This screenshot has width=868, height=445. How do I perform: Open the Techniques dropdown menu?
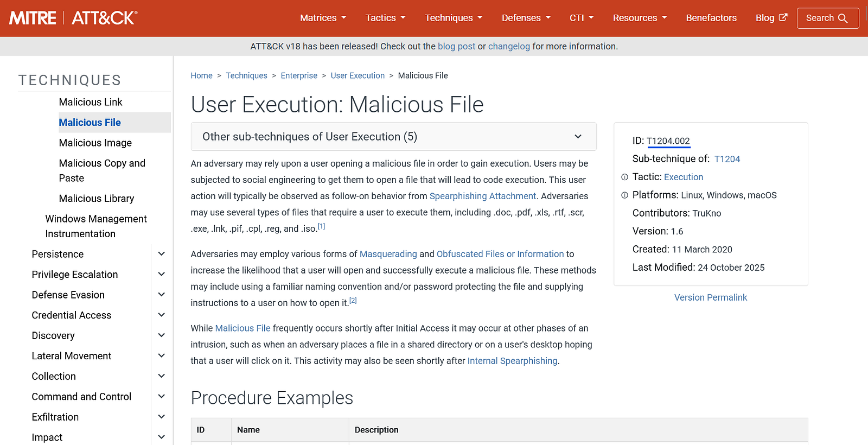point(454,18)
